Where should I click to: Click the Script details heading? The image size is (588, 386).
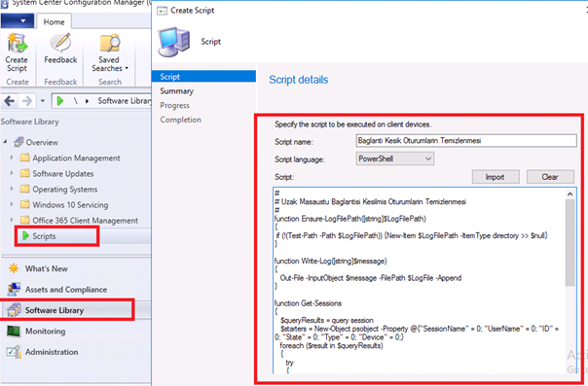coord(299,80)
